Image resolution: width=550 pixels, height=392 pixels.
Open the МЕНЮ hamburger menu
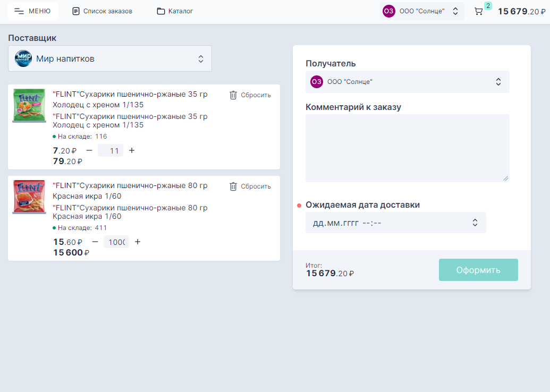pos(33,11)
